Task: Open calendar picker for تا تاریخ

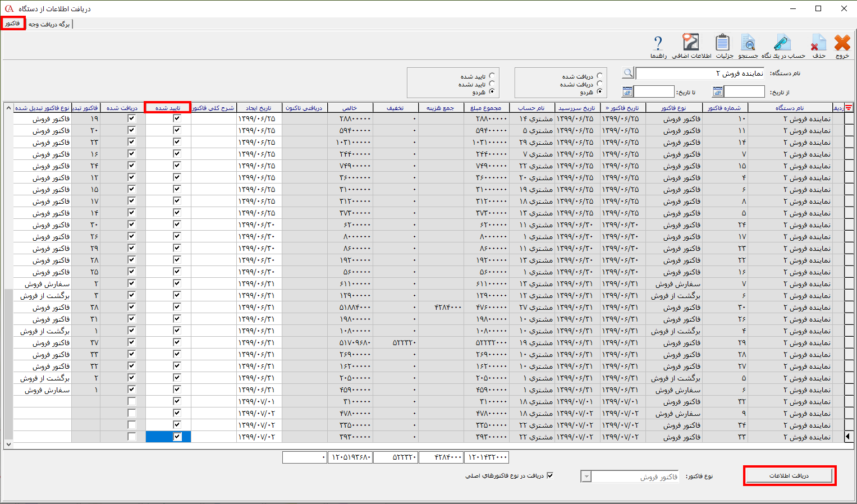Action: tap(627, 92)
